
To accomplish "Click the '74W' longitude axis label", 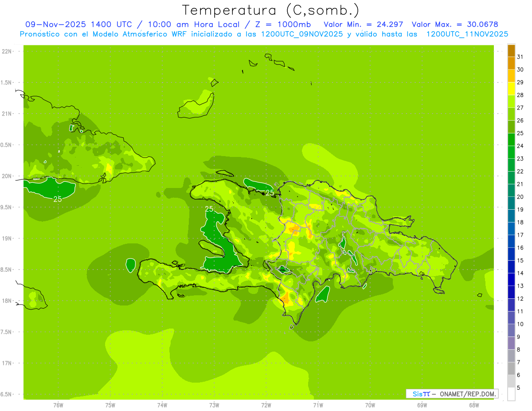I will (x=162, y=405).
